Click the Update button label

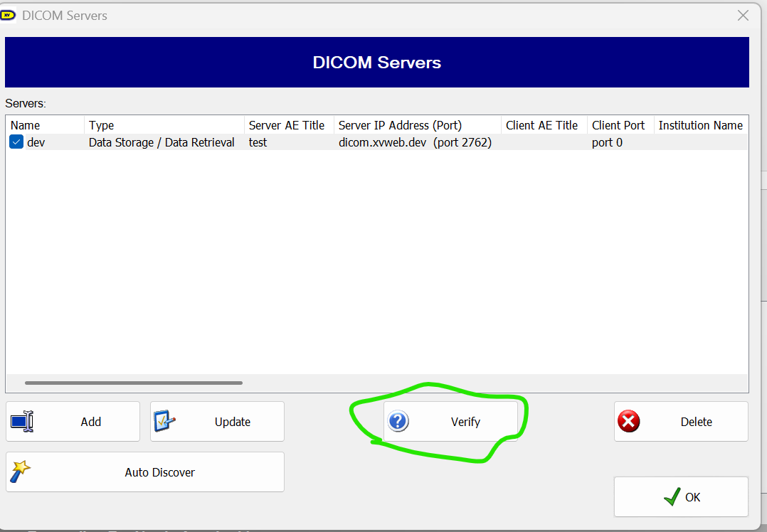[x=233, y=422]
